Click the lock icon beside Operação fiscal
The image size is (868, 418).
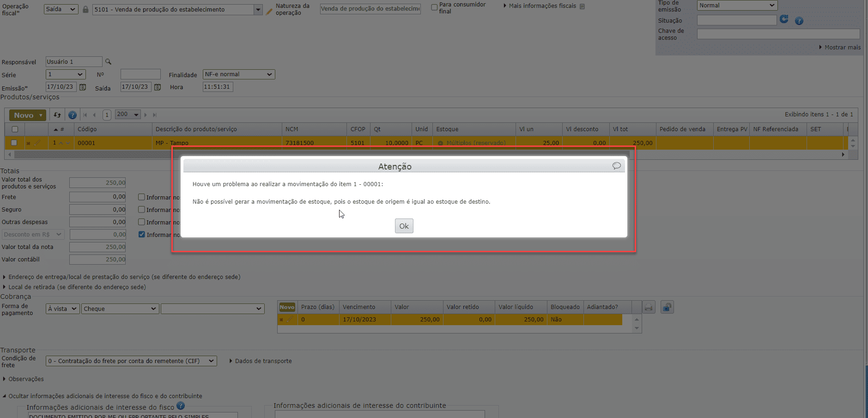85,9
